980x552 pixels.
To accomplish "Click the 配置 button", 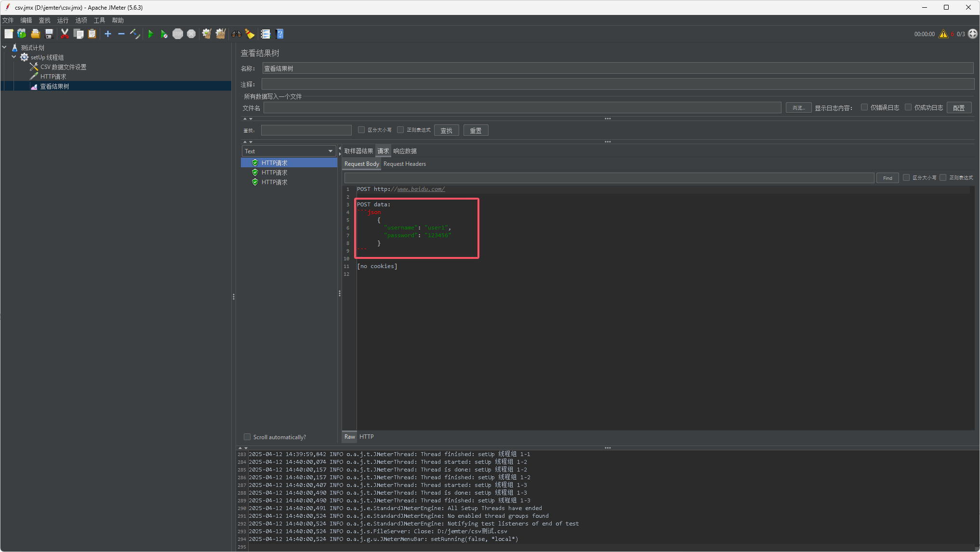I will (x=959, y=107).
